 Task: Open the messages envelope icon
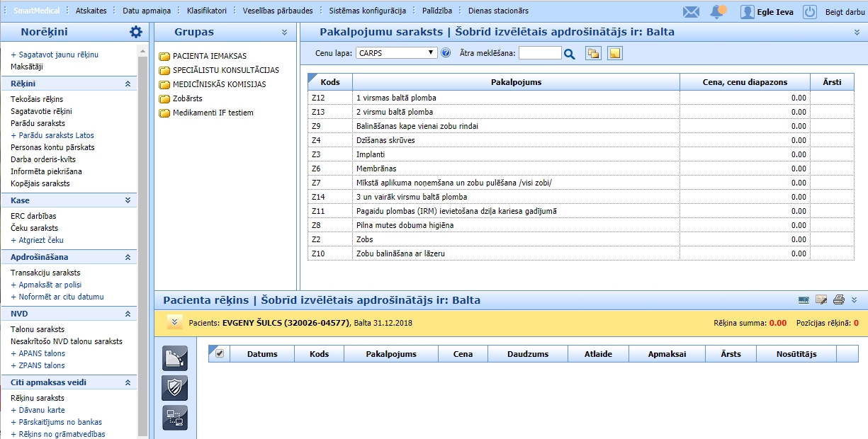coord(691,11)
